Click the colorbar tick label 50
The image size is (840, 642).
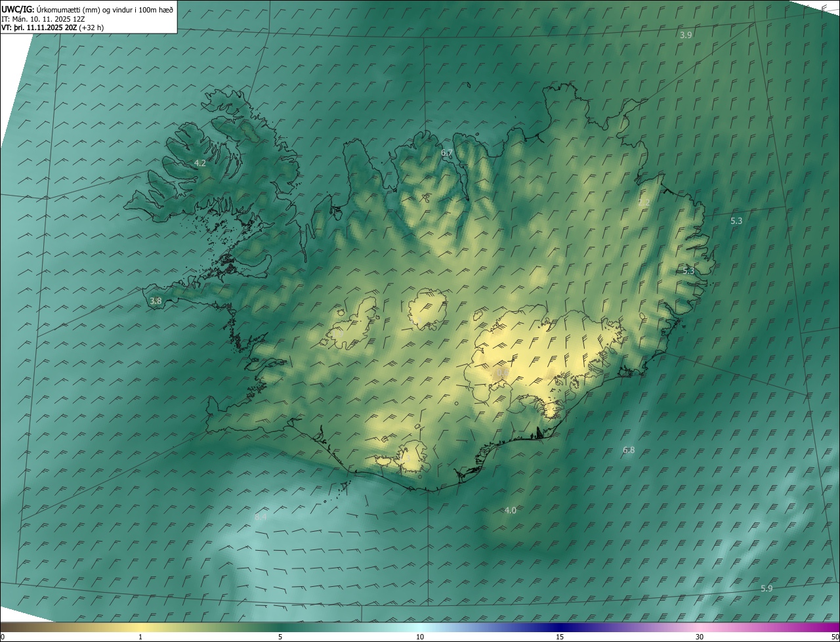(835, 637)
